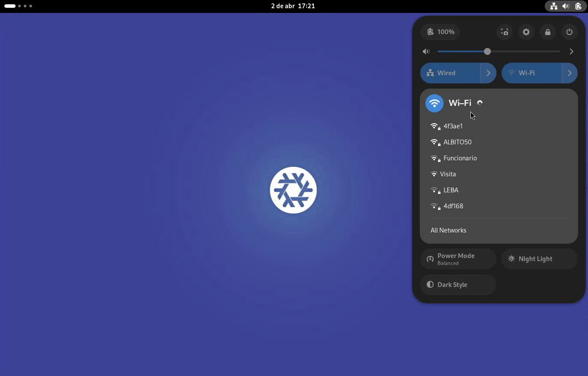The width and height of the screenshot is (588, 376).
Task: Set volume using the volume slider
Action: pyautogui.click(x=499, y=51)
